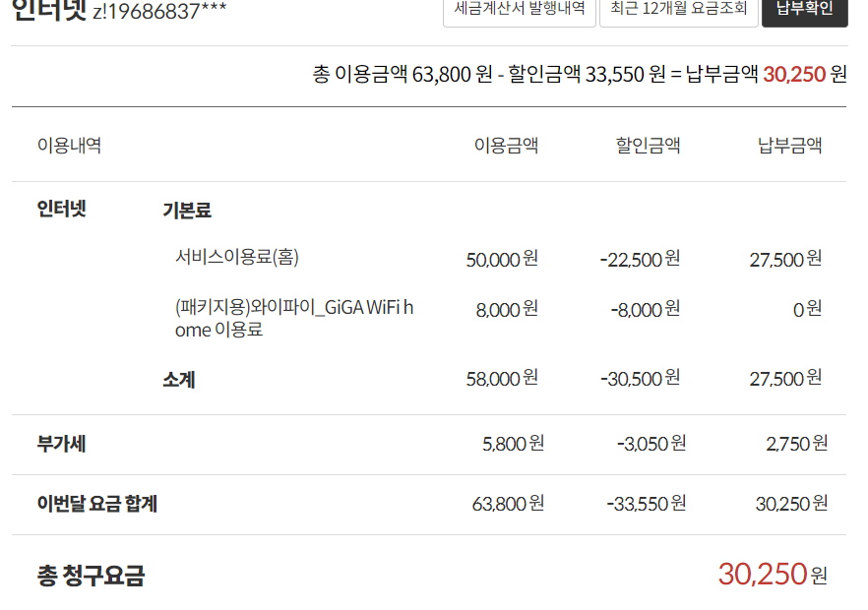Click the 이용금액 column header

point(506,146)
